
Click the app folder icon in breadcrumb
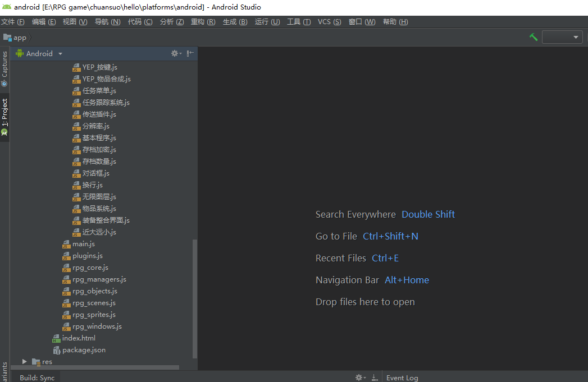pos(7,38)
